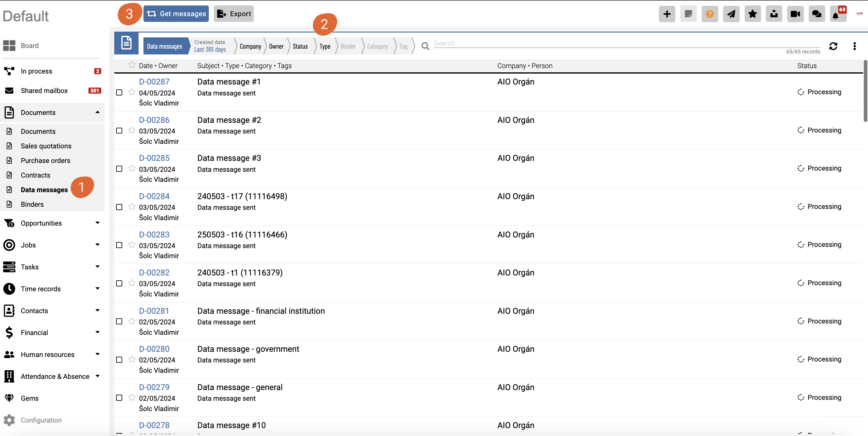Open the Binder filter
This screenshot has width=868, height=436.
[x=348, y=46]
